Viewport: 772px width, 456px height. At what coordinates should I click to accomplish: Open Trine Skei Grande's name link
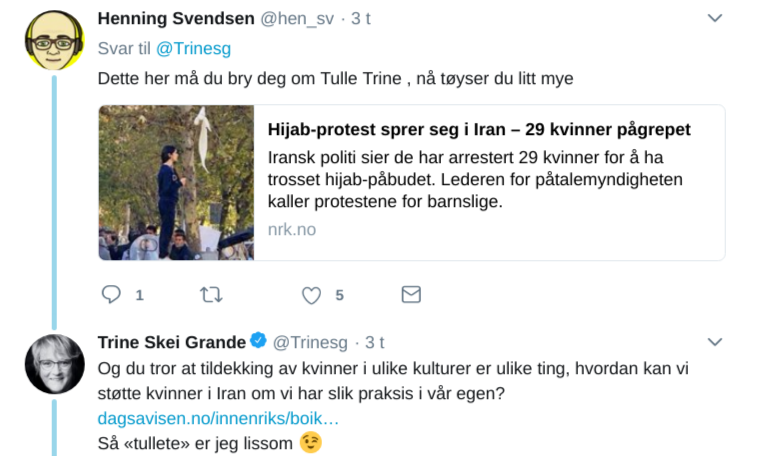coord(170,343)
